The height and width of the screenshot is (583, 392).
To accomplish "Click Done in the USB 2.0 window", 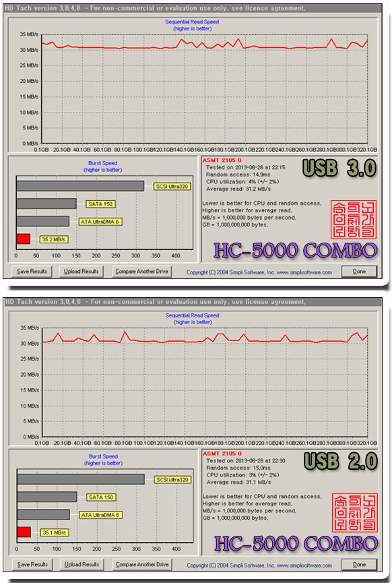I will 359,564.
